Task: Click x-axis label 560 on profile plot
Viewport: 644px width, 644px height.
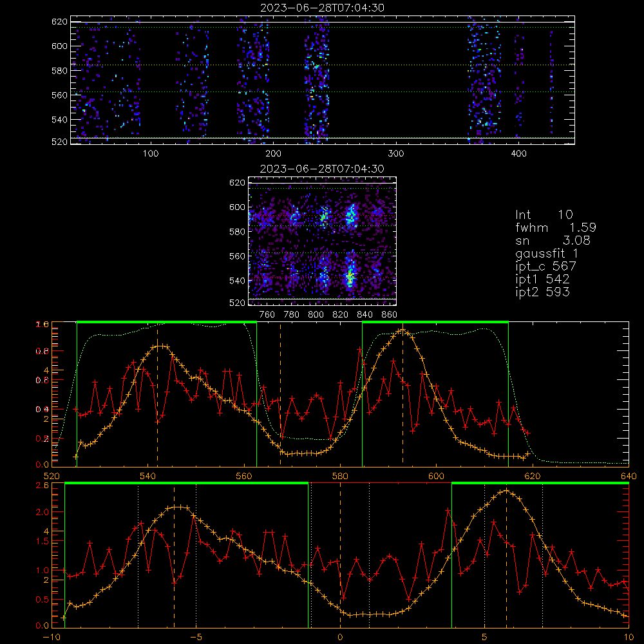Action: [244, 477]
